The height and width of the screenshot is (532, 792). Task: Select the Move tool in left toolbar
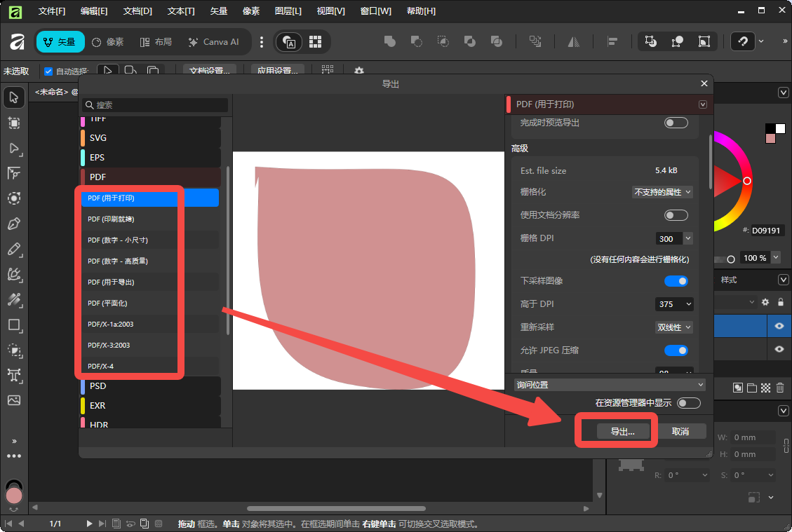pyautogui.click(x=14, y=97)
